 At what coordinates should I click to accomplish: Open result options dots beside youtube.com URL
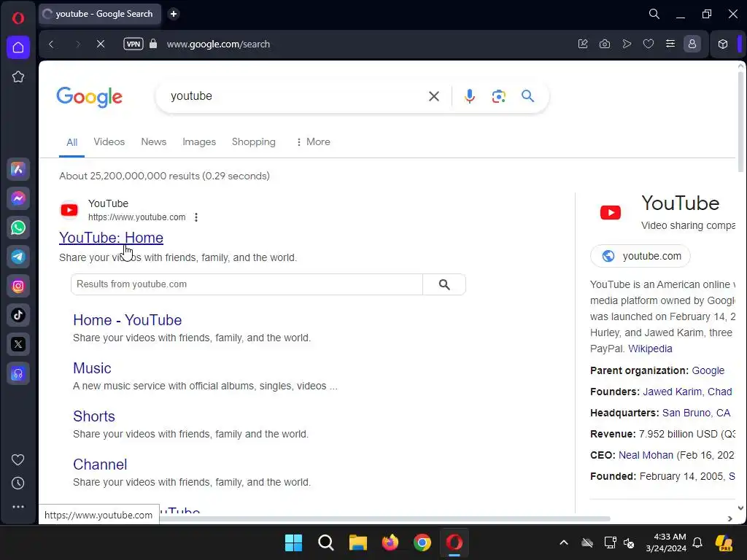coord(196,217)
